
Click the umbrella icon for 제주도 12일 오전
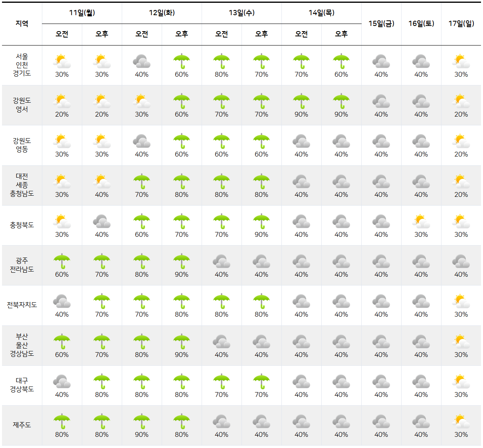click(142, 422)
